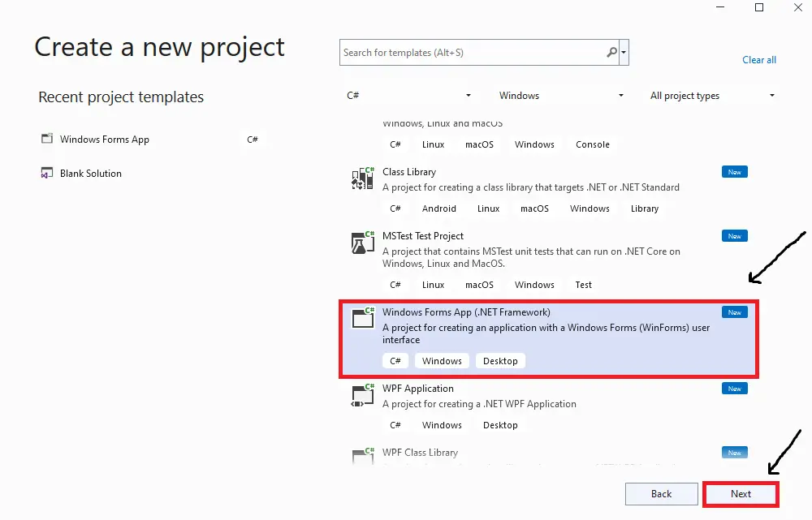Select recent template Blank Solution
The width and height of the screenshot is (812, 520).
pos(153,174)
